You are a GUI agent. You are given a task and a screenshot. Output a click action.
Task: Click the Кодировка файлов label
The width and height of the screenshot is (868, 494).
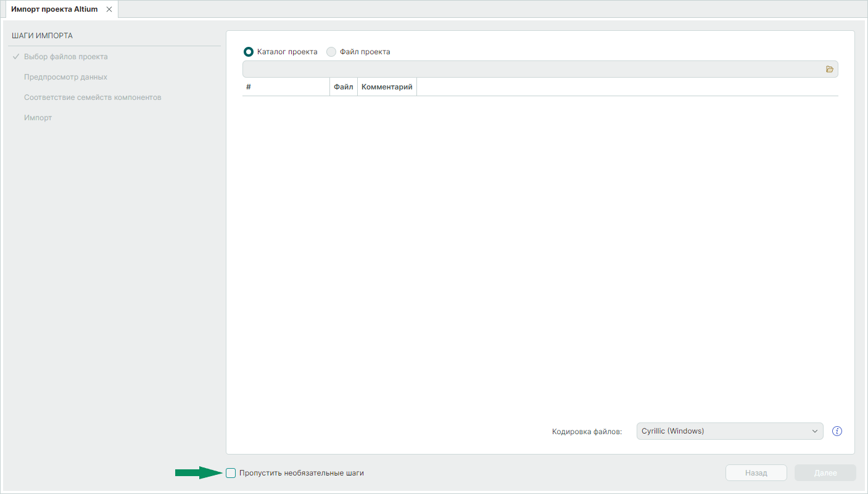click(x=587, y=432)
